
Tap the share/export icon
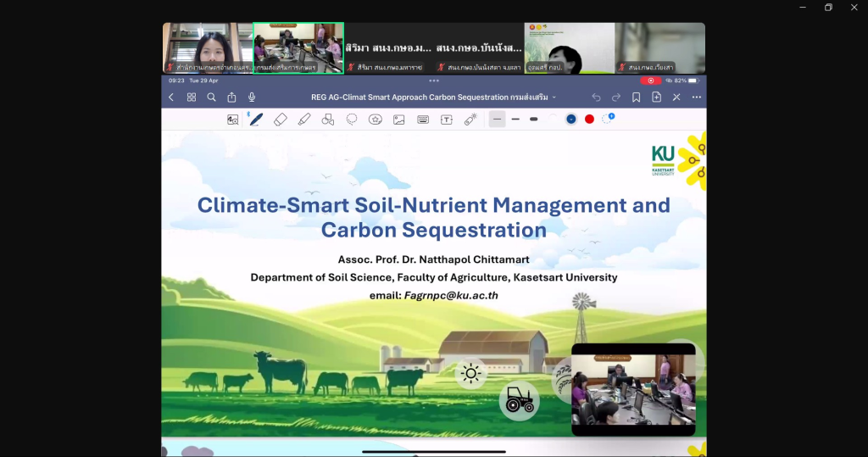231,98
